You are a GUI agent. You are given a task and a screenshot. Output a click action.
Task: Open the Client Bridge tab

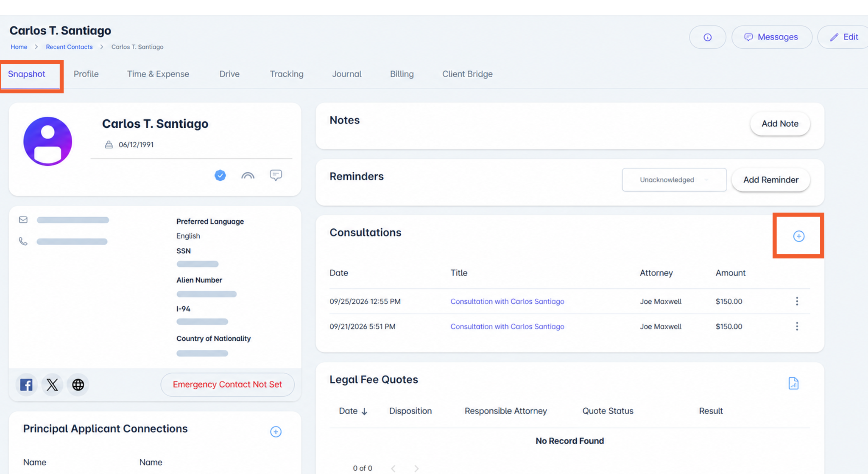[467, 74]
